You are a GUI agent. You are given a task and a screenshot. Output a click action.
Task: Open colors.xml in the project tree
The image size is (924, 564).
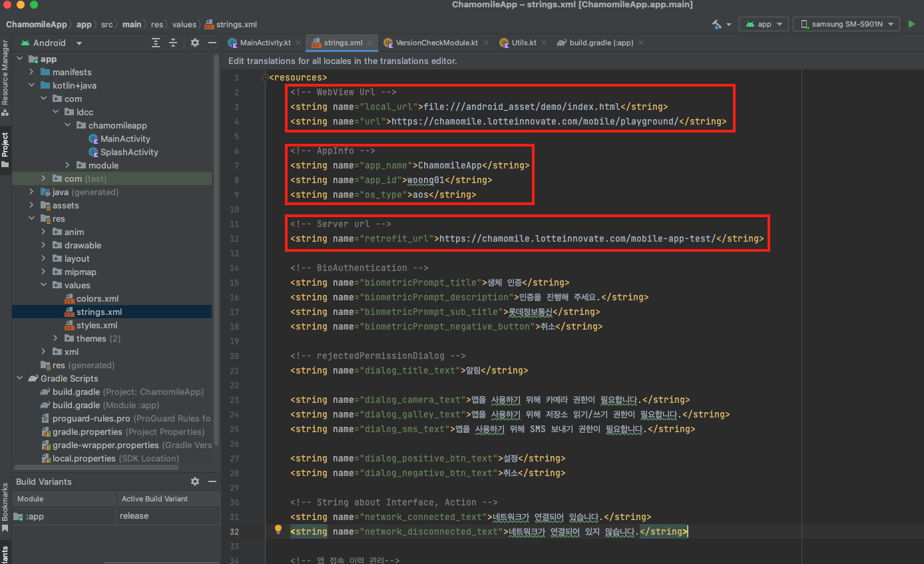[97, 298]
